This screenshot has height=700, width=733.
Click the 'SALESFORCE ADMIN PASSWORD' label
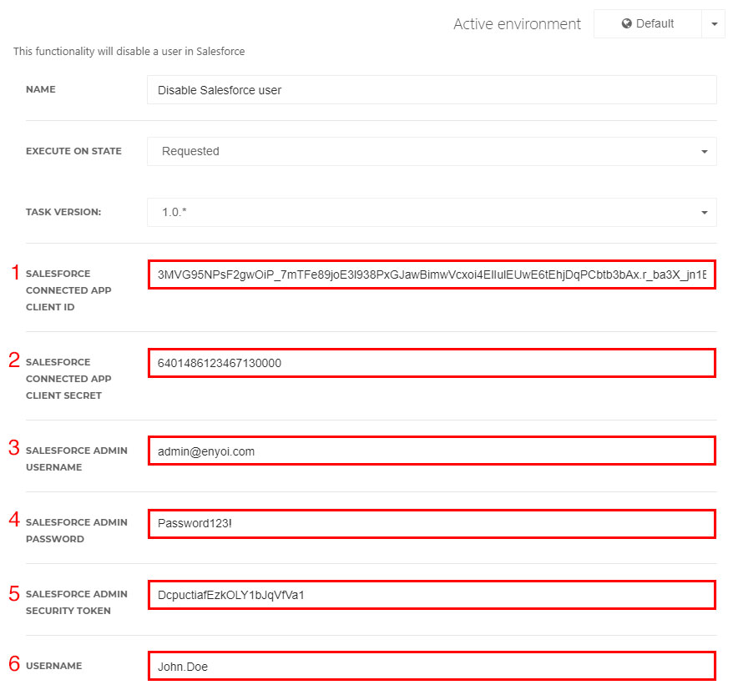pos(77,531)
